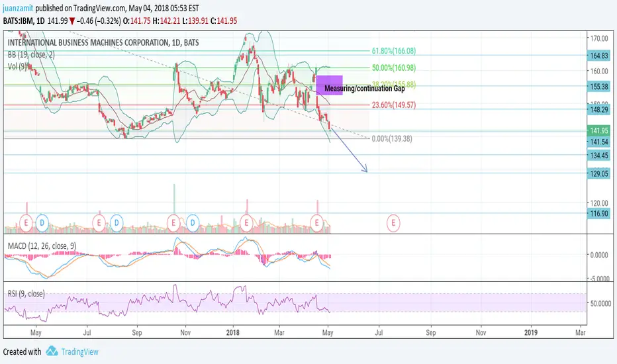Select the 134.45 price level label
Screen dimensions: 617x364
[599, 156]
